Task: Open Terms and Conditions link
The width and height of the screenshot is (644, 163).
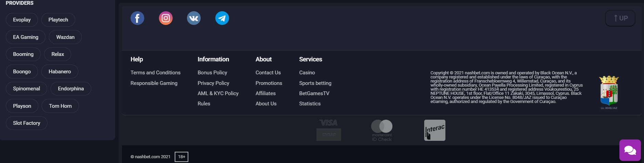Action: point(156,73)
